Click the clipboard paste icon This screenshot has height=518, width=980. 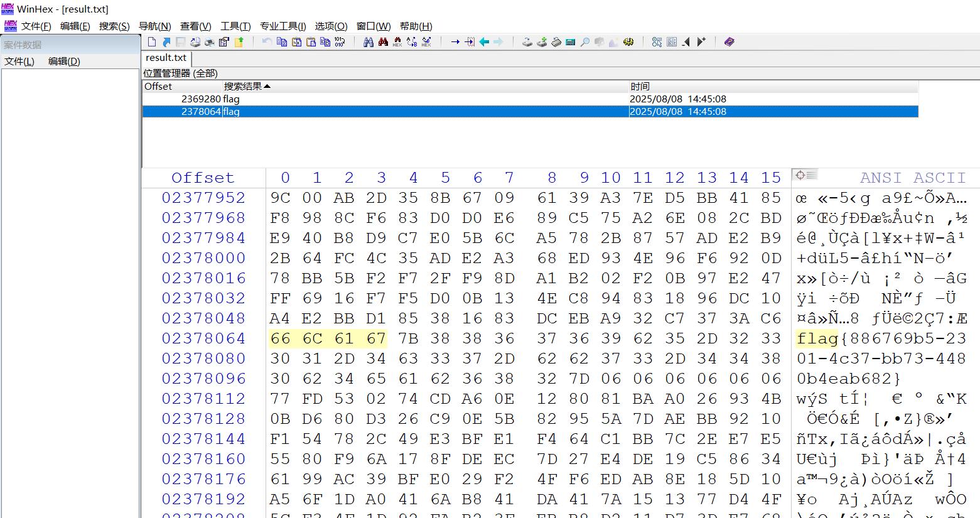(311, 41)
